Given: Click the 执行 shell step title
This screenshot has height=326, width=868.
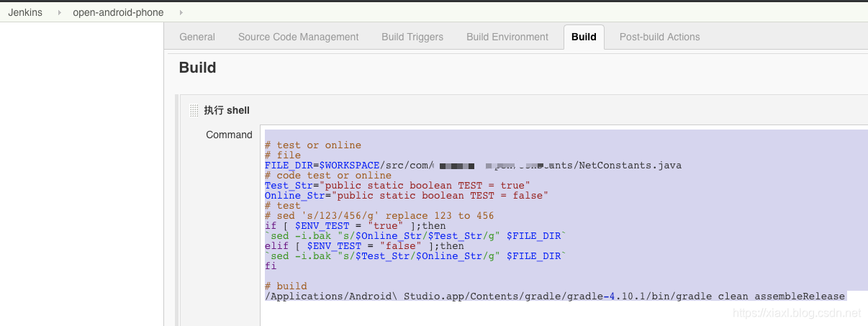Looking at the screenshot, I should tap(227, 110).
